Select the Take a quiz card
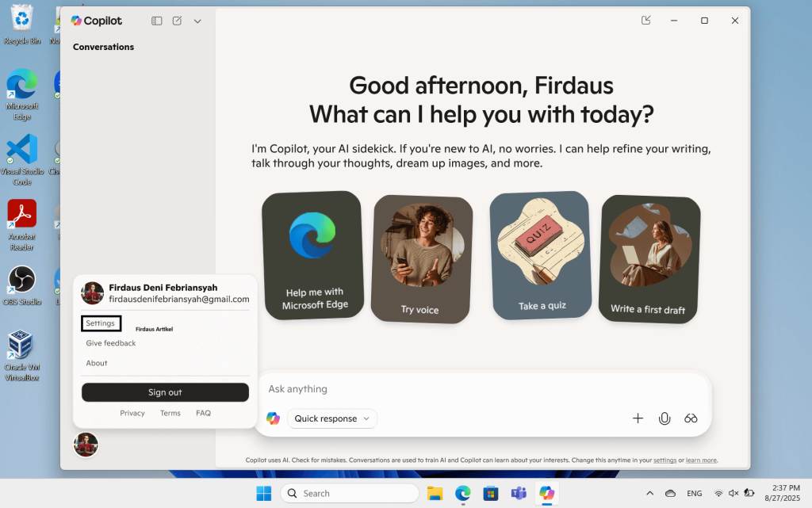This screenshot has height=508, width=812. 541,255
